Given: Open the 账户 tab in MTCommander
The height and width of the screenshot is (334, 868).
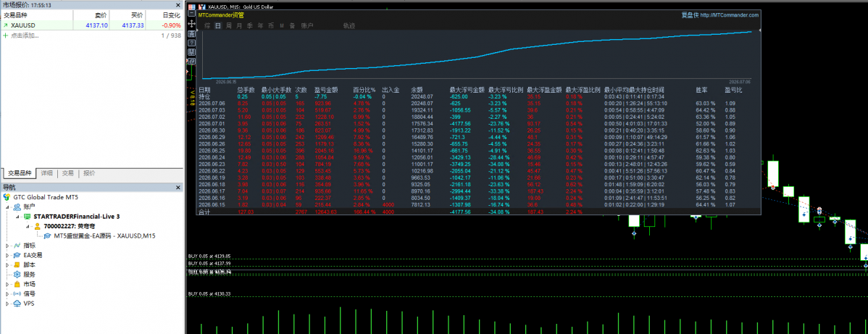Looking at the screenshot, I should 307,25.
